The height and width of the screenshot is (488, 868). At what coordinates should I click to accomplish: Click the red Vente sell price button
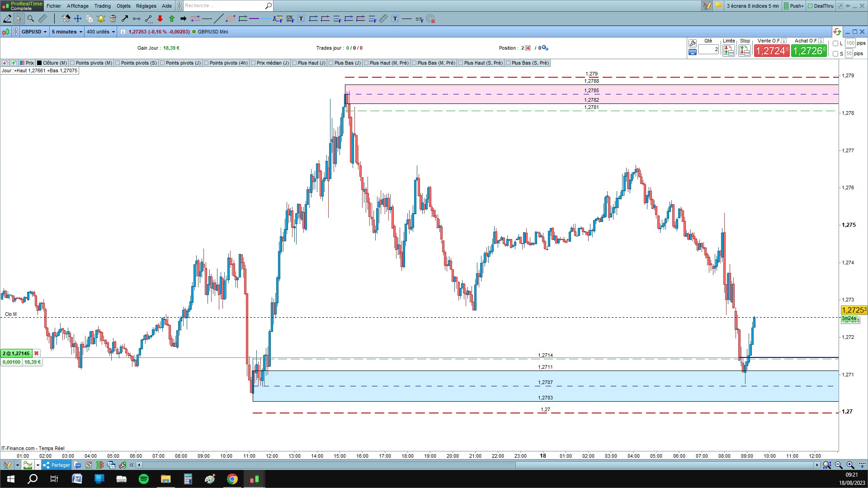click(772, 51)
